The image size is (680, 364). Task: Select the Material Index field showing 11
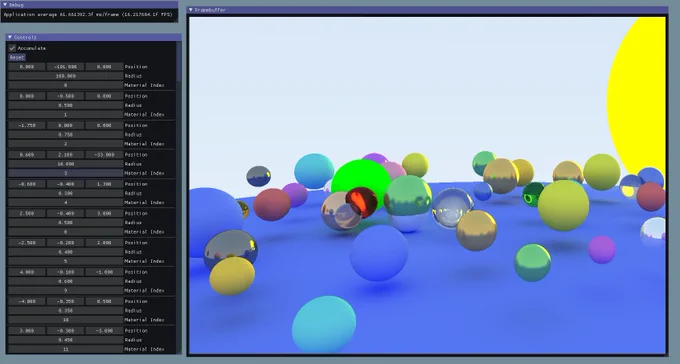[65, 349]
